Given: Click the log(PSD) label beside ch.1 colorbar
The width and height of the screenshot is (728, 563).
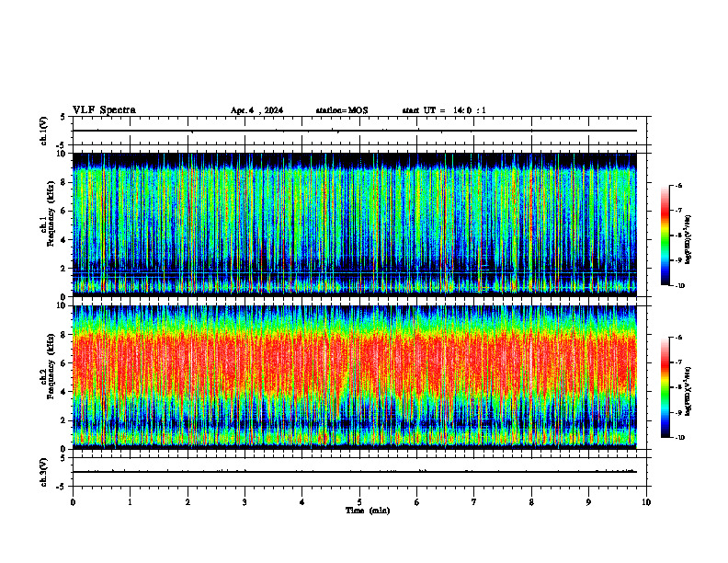Looking at the screenshot, I should (688, 239).
